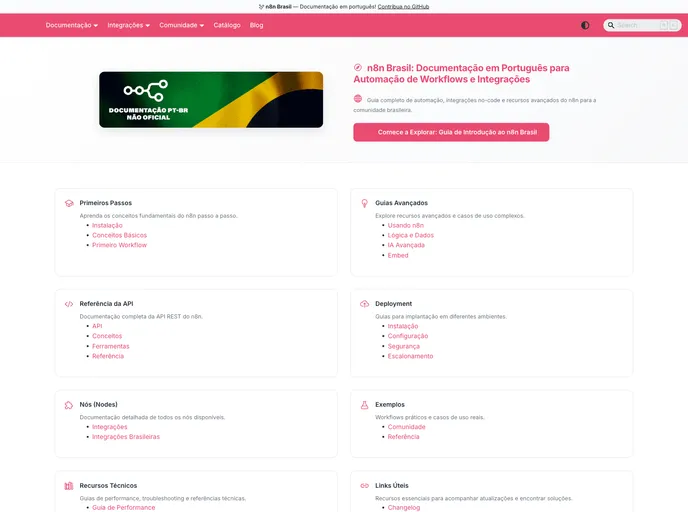This screenshot has width=688, height=512.
Task: Click the Links Úteis chain icon
Action: point(365,486)
